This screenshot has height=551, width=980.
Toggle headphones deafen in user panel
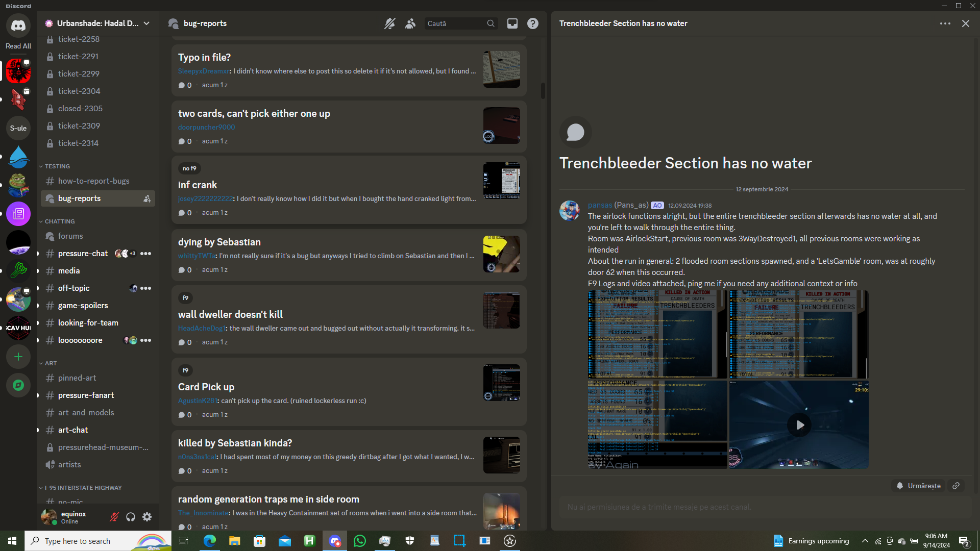tap(131, 517)
